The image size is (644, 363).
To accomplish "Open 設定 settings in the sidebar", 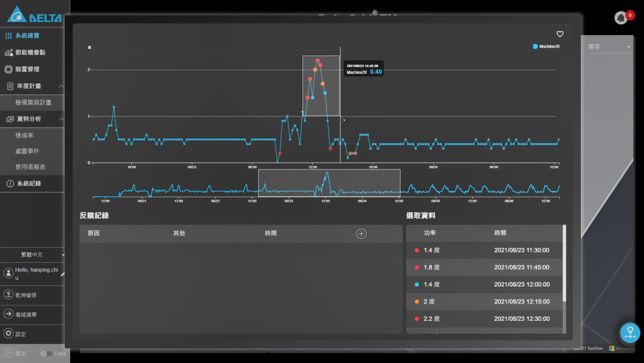I will pos(20,334).
